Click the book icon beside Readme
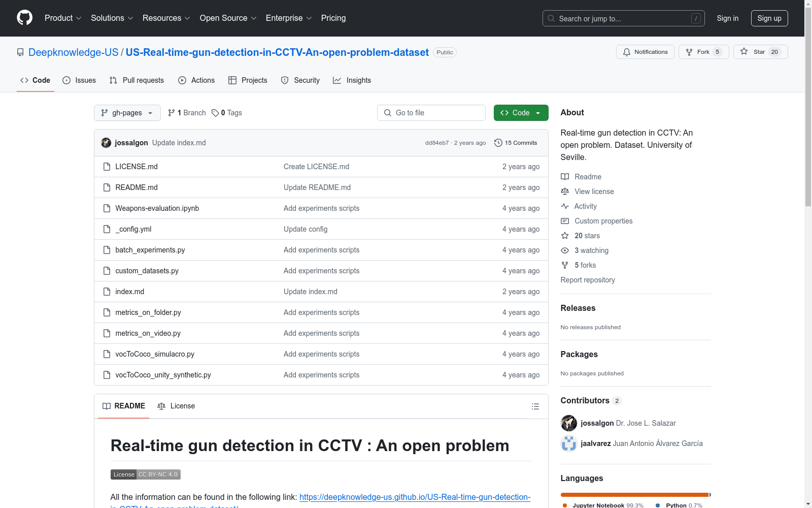The image size is (812, 508). point(565,177)
